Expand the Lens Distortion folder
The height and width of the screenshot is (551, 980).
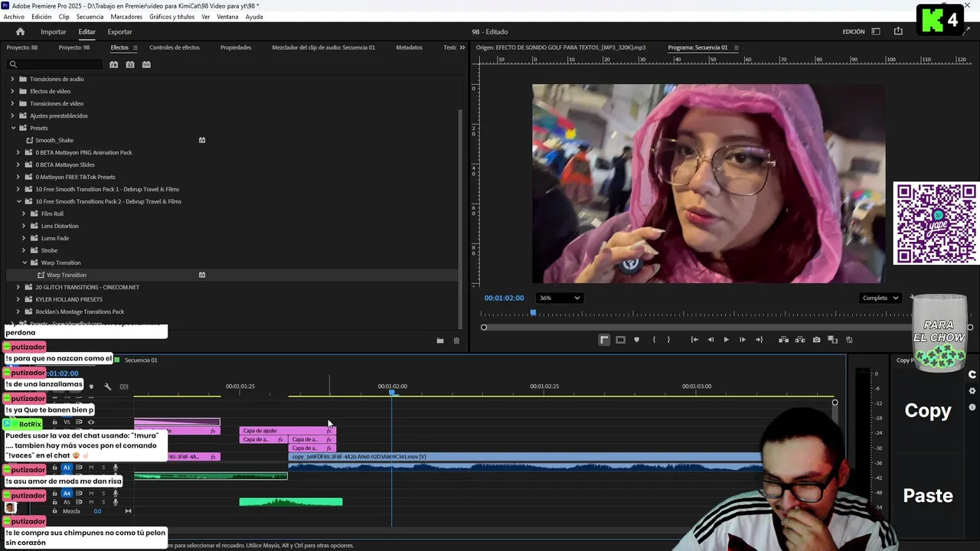pyautogui.click(x=24, y=226)
